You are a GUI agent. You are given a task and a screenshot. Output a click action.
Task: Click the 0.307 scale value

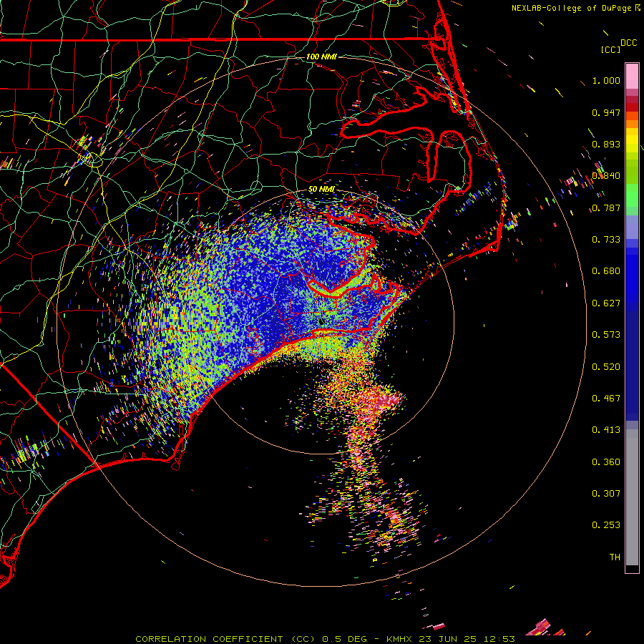click(x=606, y=494)
